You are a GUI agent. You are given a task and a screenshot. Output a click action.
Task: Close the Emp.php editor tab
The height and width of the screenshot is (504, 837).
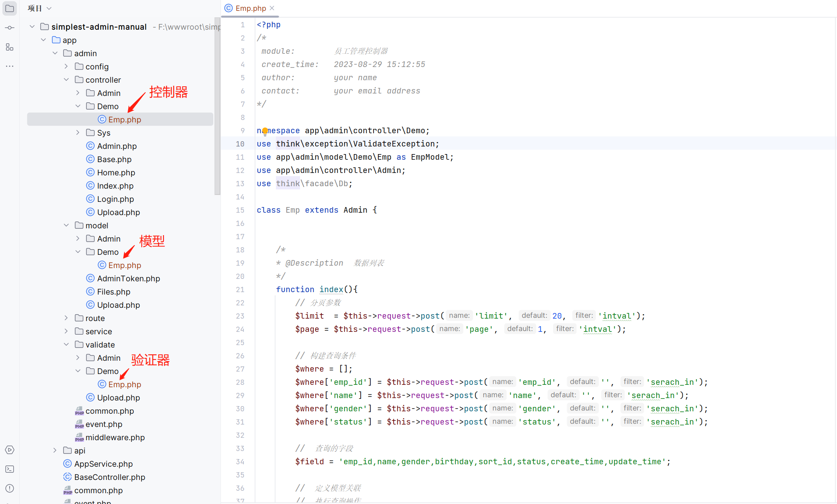coord(272,8)
